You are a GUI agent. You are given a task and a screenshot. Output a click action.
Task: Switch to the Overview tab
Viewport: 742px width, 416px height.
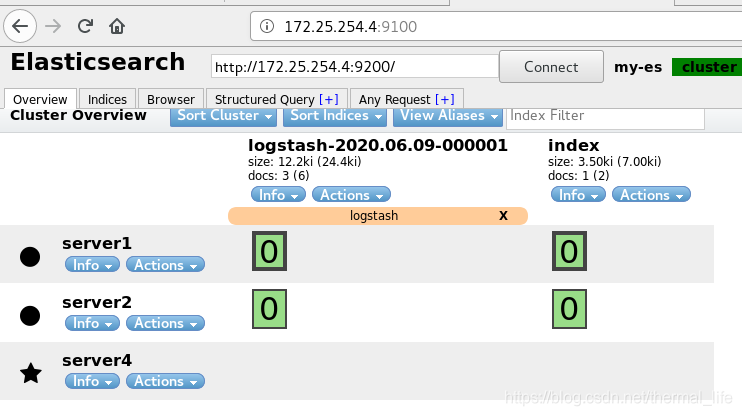[40, 99]
